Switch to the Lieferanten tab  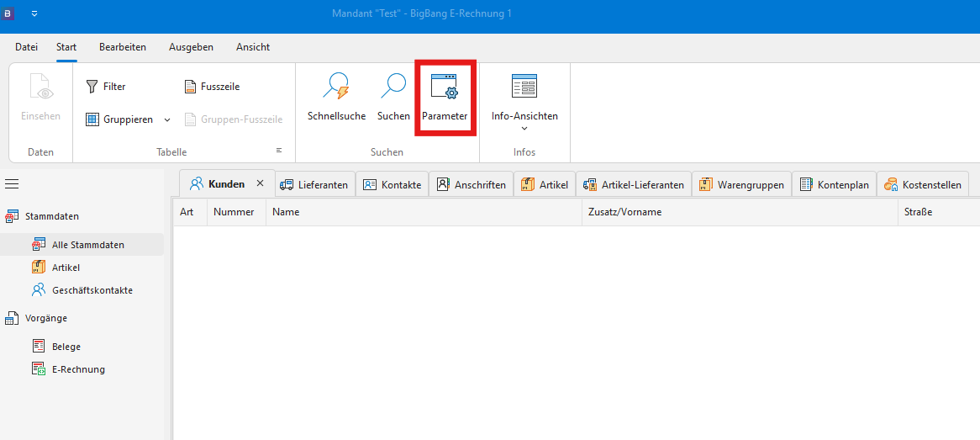click(314, 184)
